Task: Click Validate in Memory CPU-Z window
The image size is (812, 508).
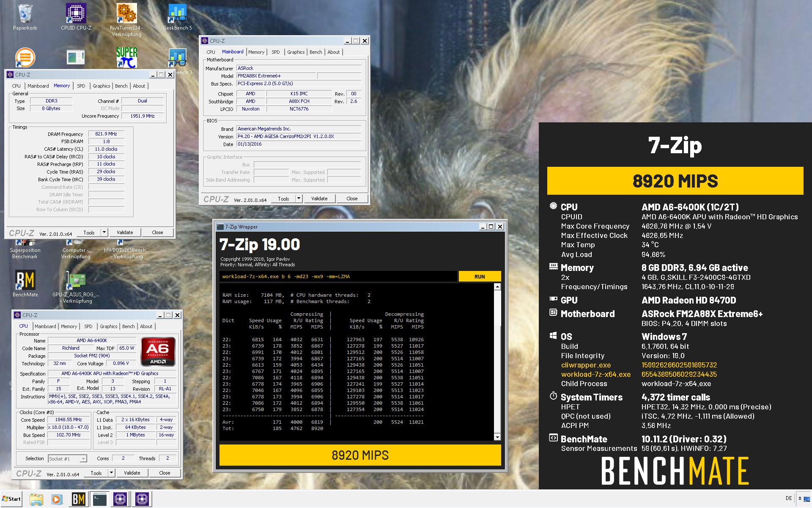Action: tap(125, 232)
